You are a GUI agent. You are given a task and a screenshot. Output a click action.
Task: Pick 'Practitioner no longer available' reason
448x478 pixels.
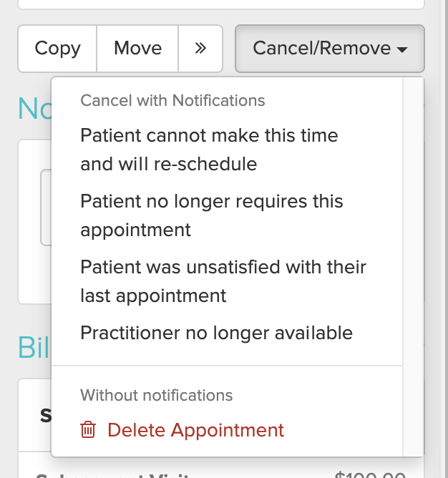point(216,333)
